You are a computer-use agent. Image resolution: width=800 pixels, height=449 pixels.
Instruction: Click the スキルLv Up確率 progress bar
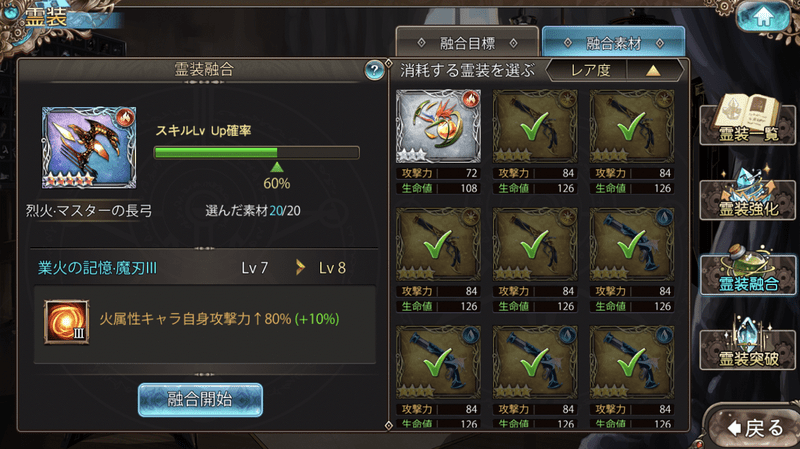tap(257, 153)
